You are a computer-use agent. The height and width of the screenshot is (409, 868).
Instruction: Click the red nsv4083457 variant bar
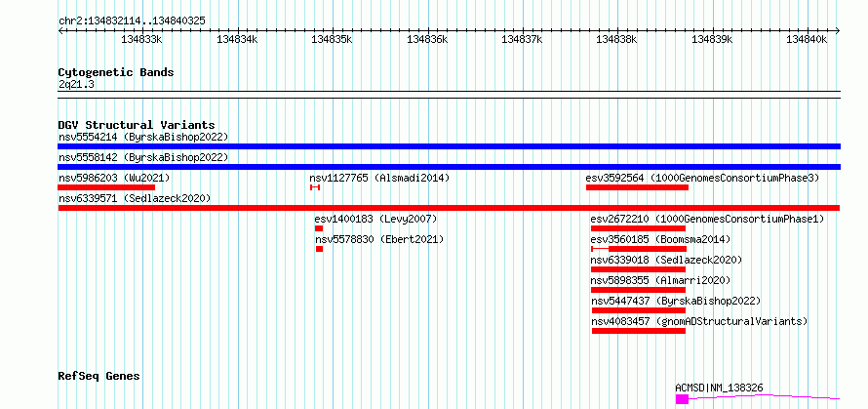[x=639, y=331]
